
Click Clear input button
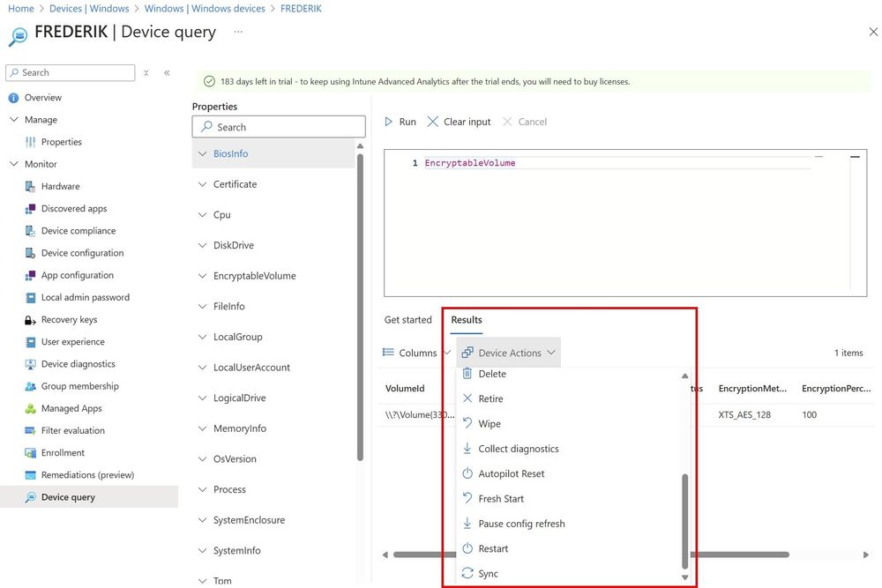[x=459, y=122]
